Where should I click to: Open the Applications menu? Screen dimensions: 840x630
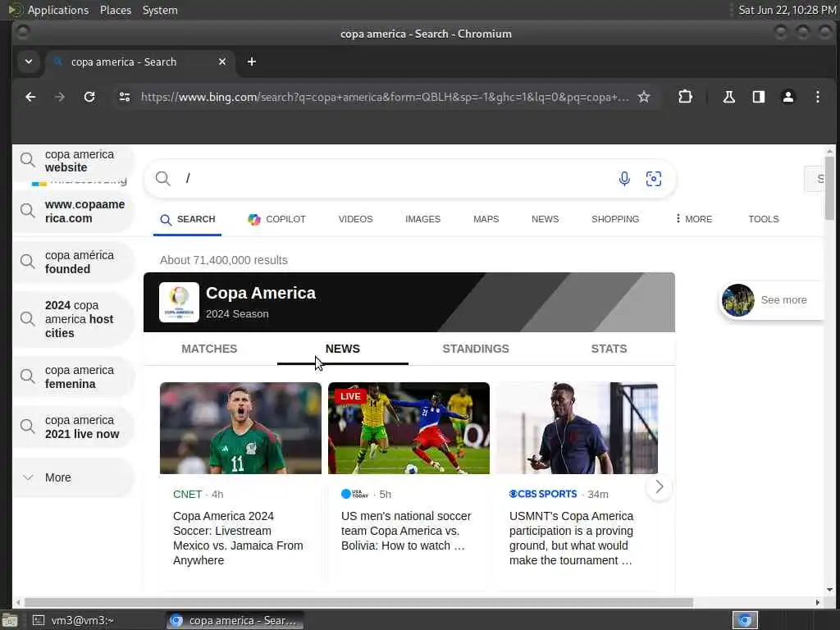pos(58,10)
